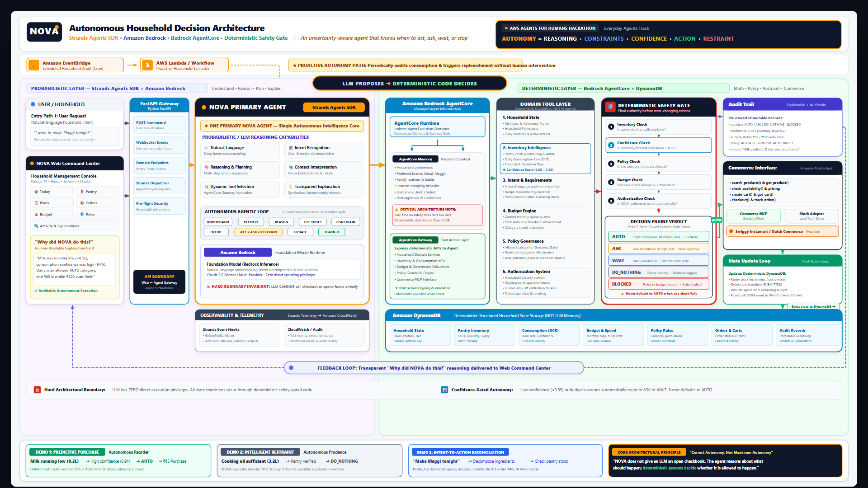Screen dimensions: 868x488
Task: Click the Rules shield icon
Action: (82, 214)
